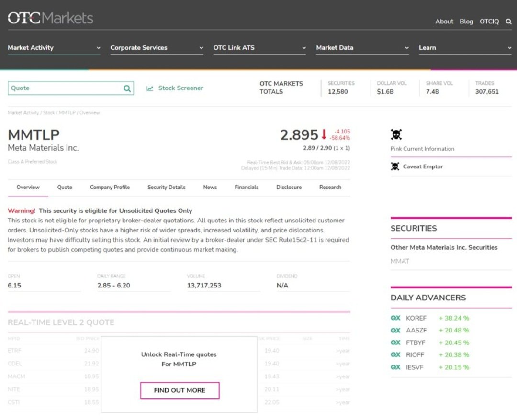Expand the Market Data menu

(363, 48)
